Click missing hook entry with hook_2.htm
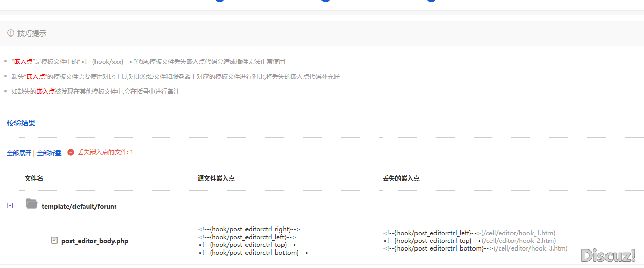Viewport: 644px width, 268px height. pyautogui.click(x=469, y=241)
